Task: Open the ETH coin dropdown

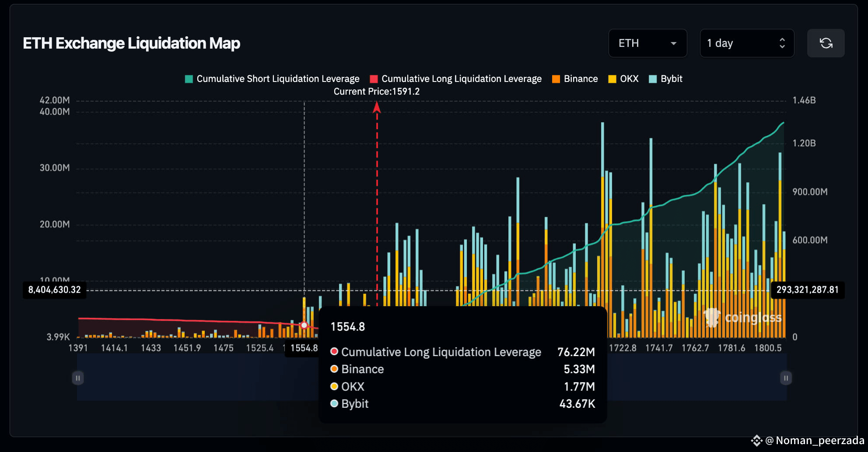Action: 647,43
